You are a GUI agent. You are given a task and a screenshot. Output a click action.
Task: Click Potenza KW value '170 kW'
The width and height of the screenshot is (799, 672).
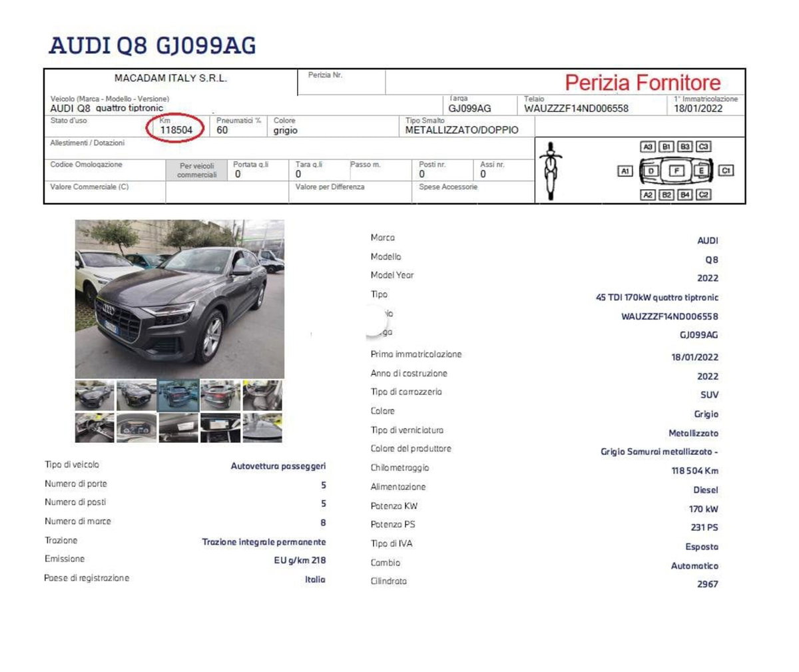[704, 509]
